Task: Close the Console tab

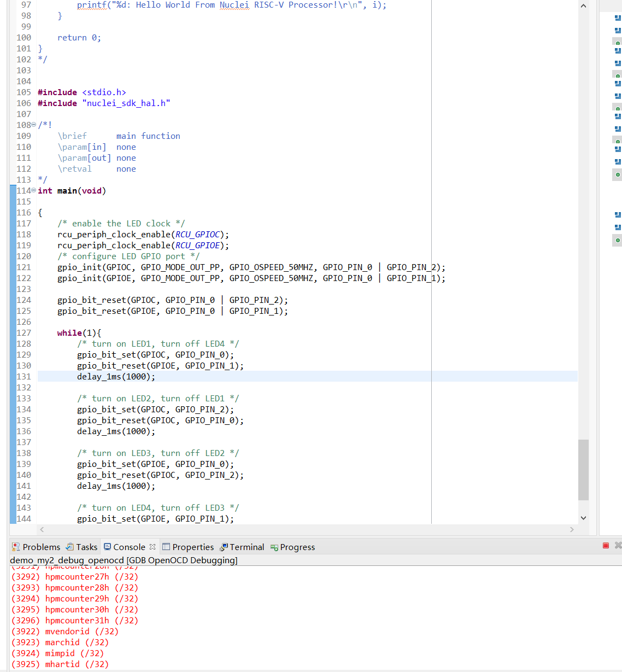Action: pyautogui.click(x=152, y=547)
